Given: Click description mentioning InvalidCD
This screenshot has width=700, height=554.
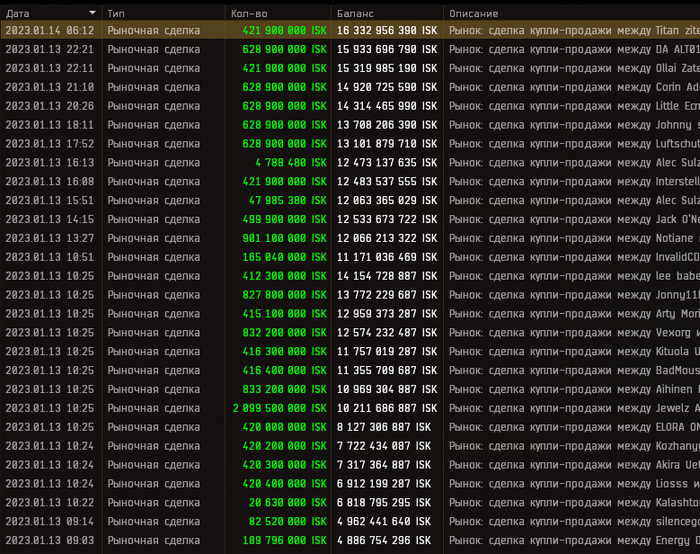Looking at the screenshot, I should tap(574, 257).
